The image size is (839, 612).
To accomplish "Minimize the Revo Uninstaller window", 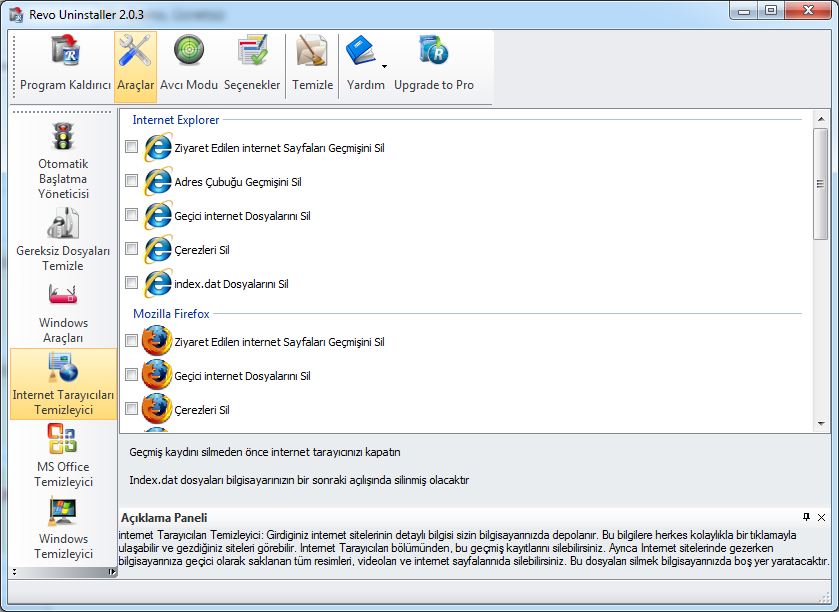I will pos(744,11).
